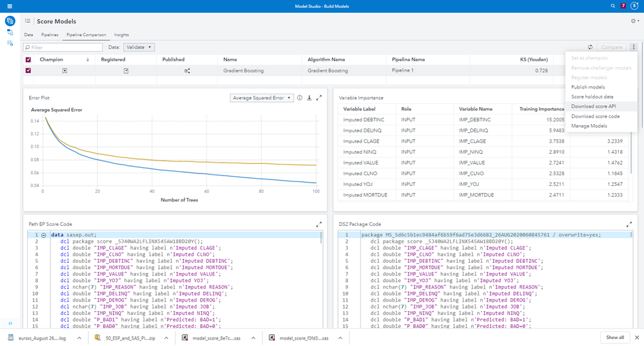Download the Error Plot data
644x346 pixels.
pyautogui.click(x=309, y=98)
